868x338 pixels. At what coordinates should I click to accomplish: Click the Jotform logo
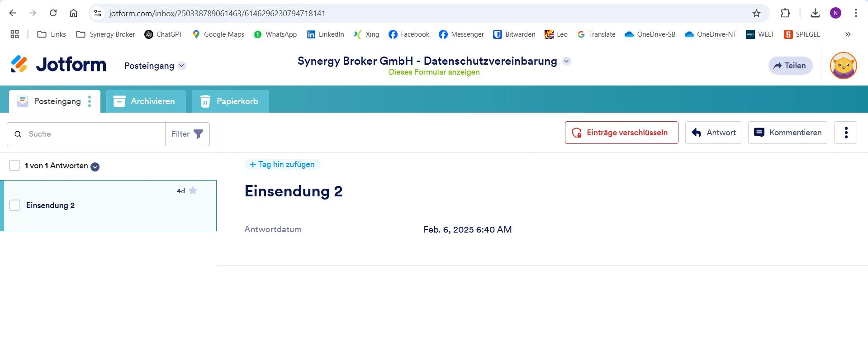click(x=58, y=64)
